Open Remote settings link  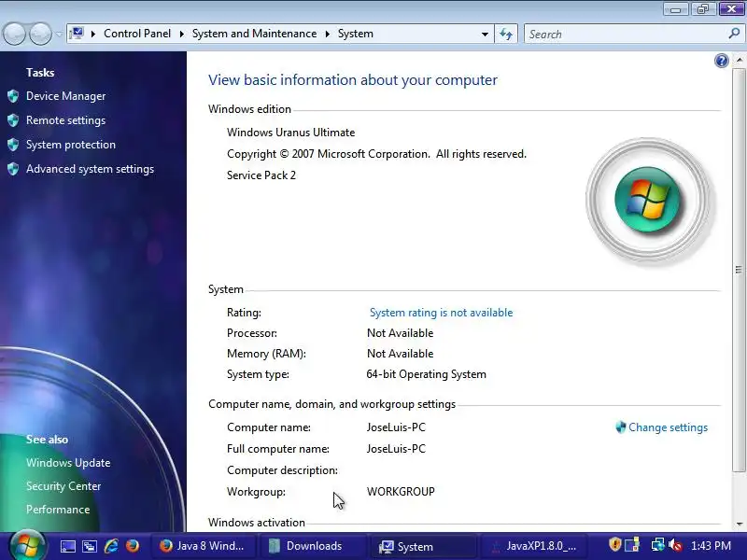click(x=65, y=120)
